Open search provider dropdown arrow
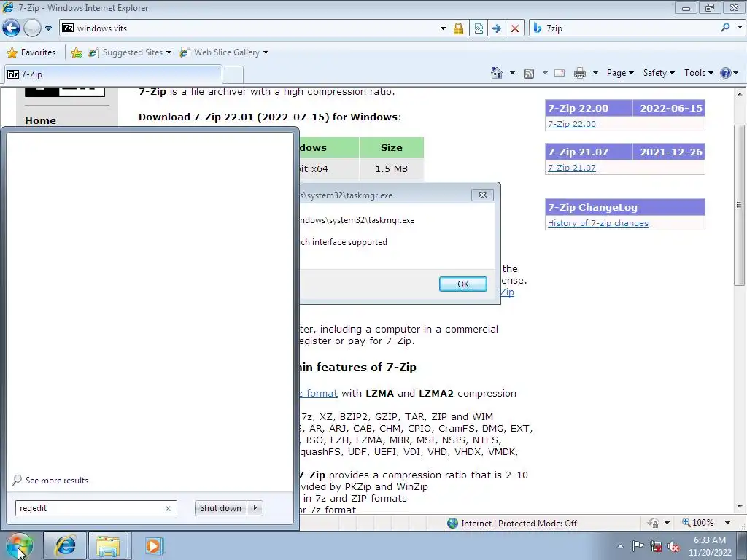The height and width of the screenshot is (560, 747). click(x=740, y=28)
